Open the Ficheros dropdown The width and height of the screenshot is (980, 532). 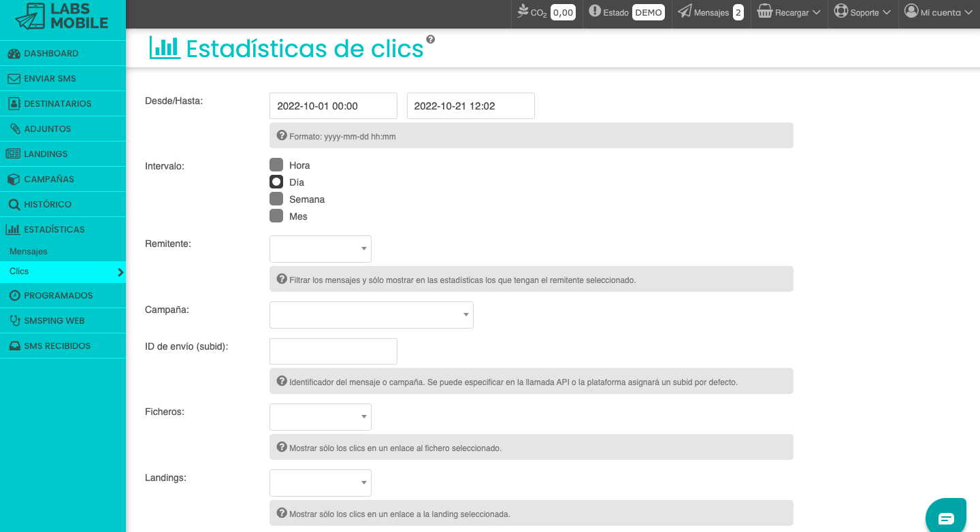[x=321, y=417]
